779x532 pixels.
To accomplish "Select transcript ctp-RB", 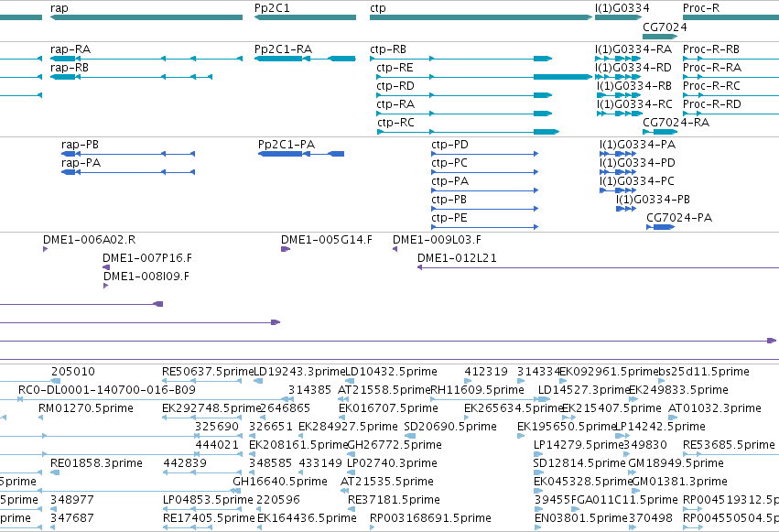I will (388, 49).
